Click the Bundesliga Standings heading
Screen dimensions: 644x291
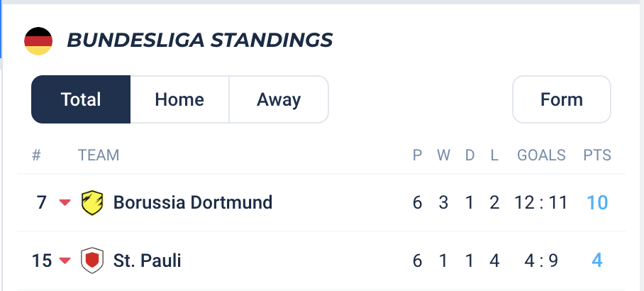(199, 40)
